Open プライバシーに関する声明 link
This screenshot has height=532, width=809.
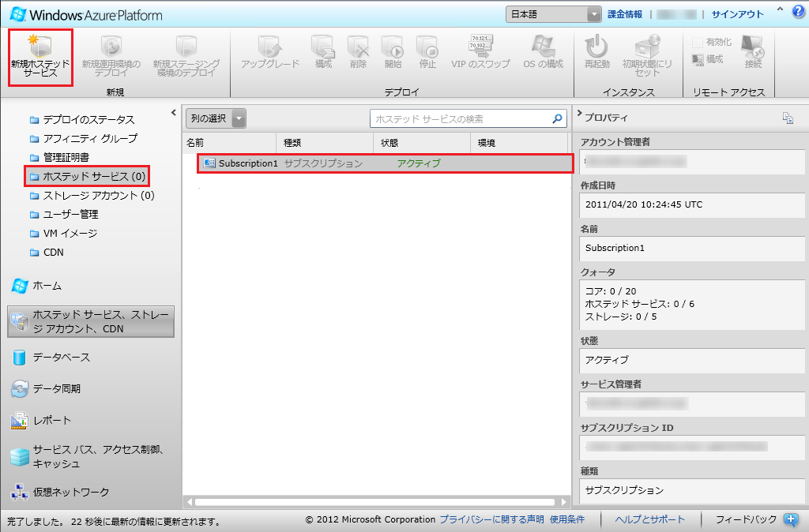pos(491,519)
